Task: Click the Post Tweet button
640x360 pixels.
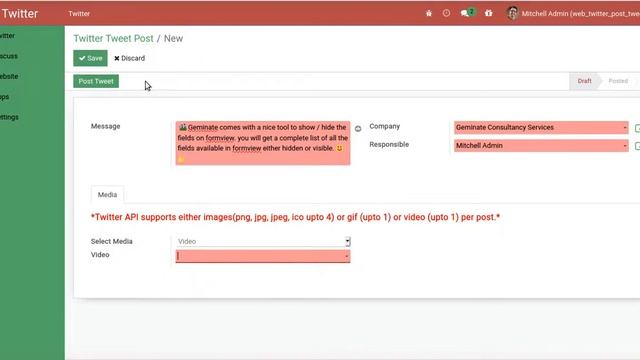Action: 96,81
